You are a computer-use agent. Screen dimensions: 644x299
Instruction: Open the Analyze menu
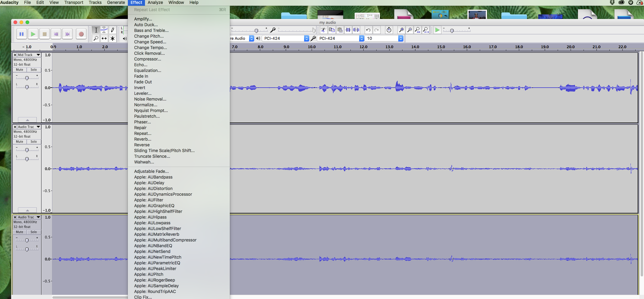(x=155, y=2)
